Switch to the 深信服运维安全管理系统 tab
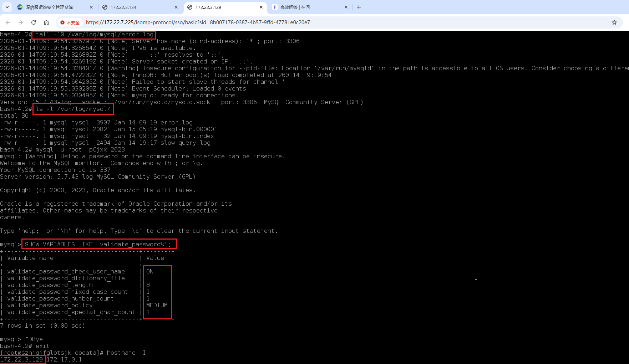629x364 pixels. click(x=49, y=7)
